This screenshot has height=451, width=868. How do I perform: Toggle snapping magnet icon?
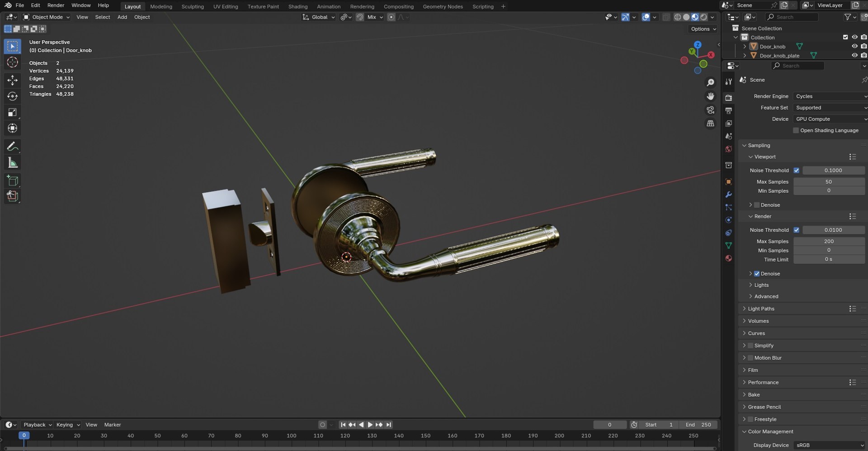(359, 17)
